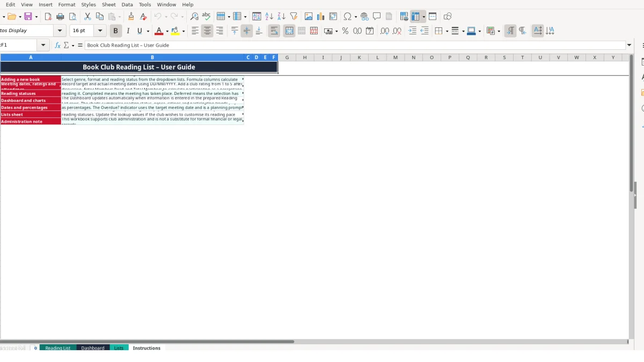Switch to the Lists sheet tab
Viewport: 644px width, 362px height.
[x=119, y=348]
